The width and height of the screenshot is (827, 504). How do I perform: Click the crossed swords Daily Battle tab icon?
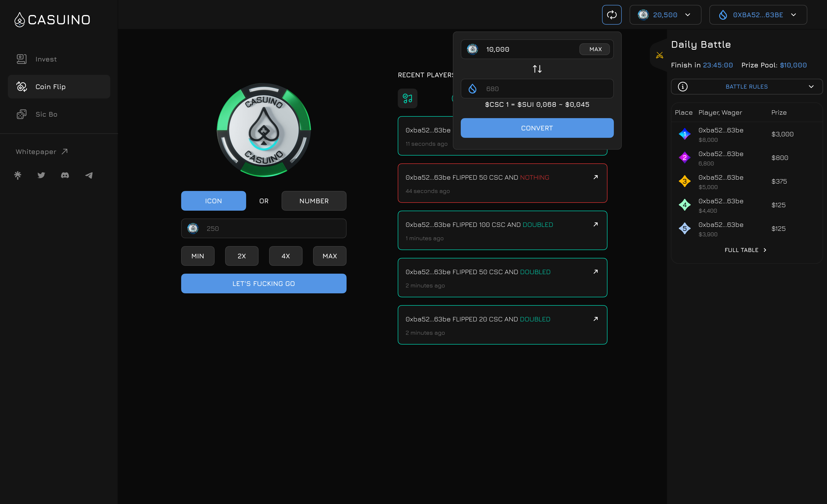point(660,55)
